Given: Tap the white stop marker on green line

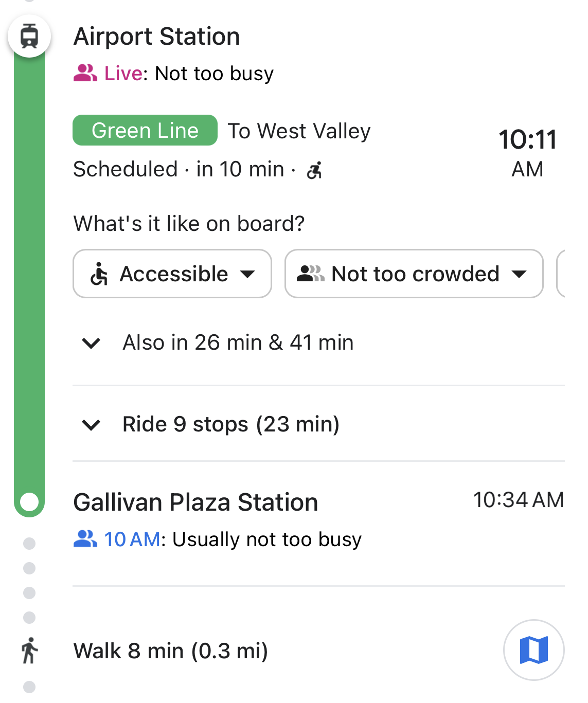Looking at the screenshot, I should tap(29, 501).
